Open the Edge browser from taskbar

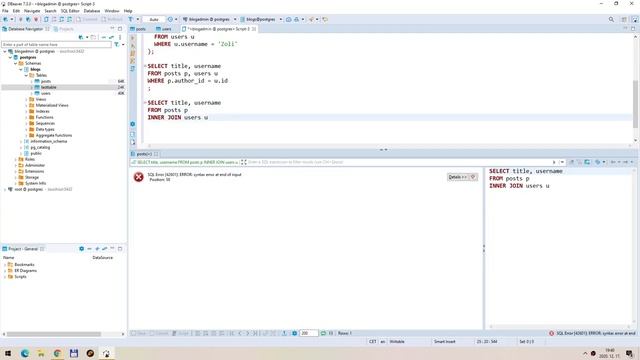pyautogui.click(x=24, y=353)
